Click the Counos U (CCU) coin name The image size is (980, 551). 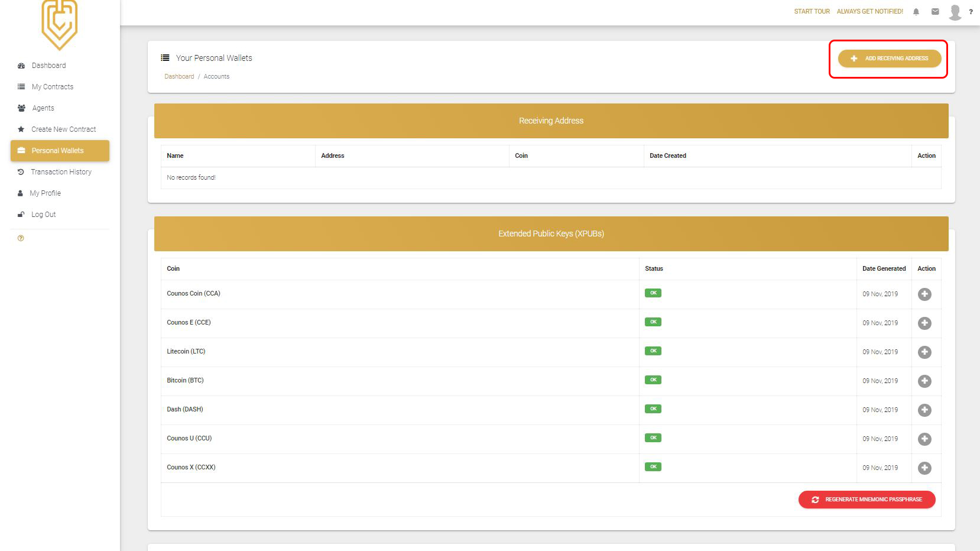189,438
